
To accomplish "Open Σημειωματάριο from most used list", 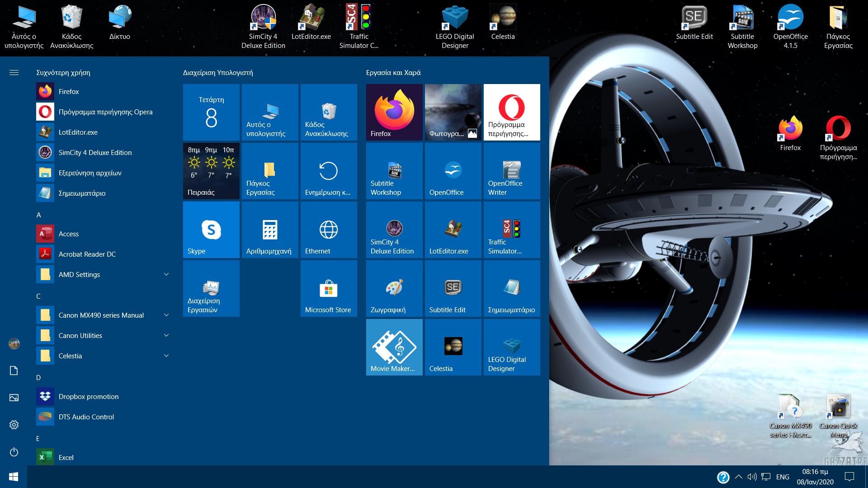I will click(x=104, y=193).
